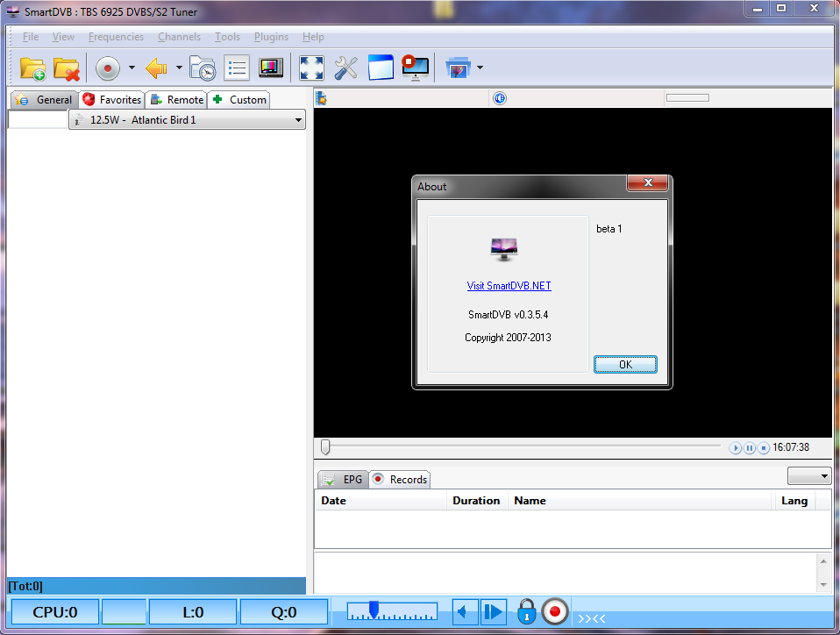The image size is (840, 635).
Task: Sort by the Duration column header
Action: point(476,501)
